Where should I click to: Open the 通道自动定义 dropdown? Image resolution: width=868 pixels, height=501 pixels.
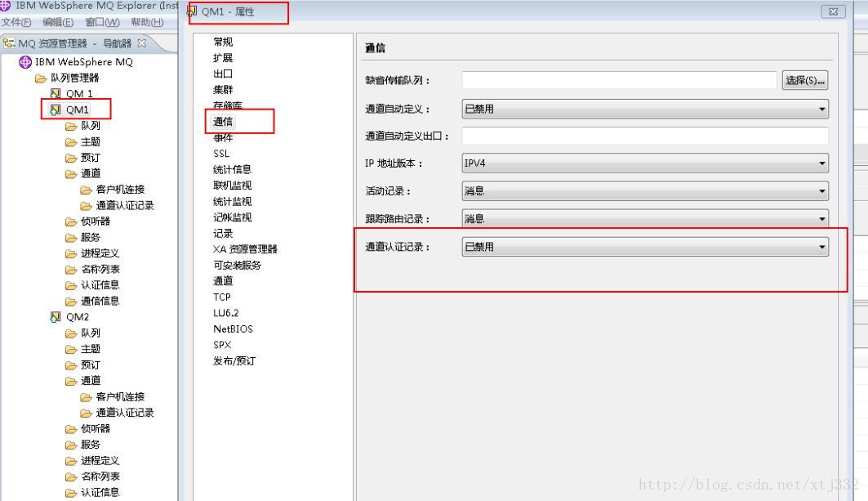tap(645, 110)
